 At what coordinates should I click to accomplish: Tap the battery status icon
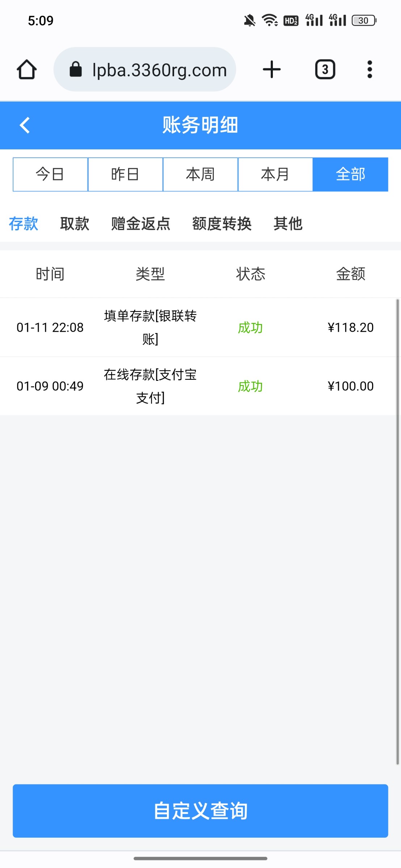364,21
